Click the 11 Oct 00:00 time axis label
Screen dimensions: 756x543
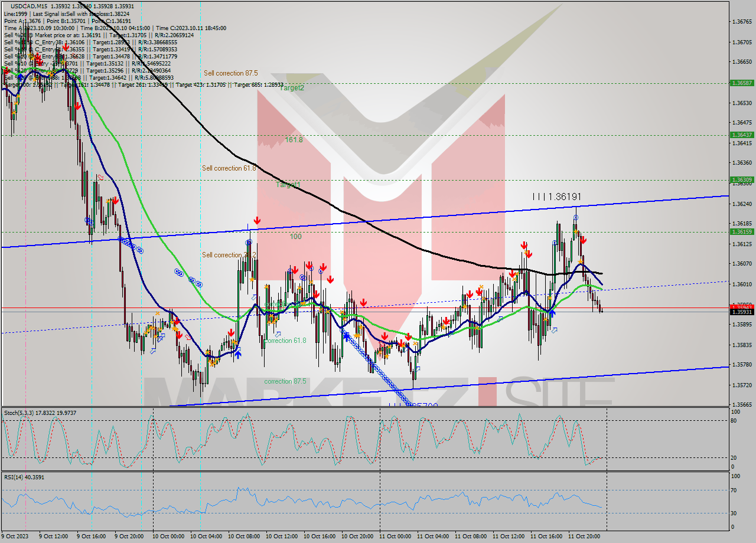pyautogui.click(x=396, y=536)
